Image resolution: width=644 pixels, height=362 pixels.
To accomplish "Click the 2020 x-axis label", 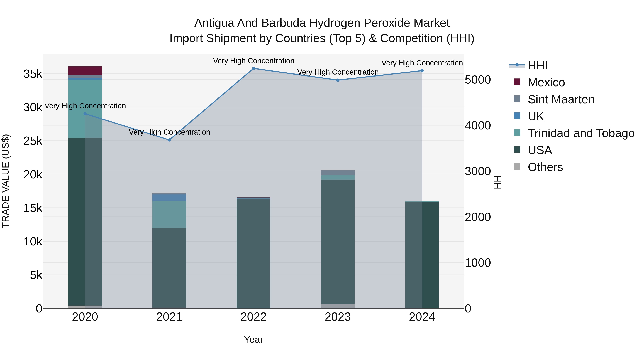I will click(x=85, y=317).
